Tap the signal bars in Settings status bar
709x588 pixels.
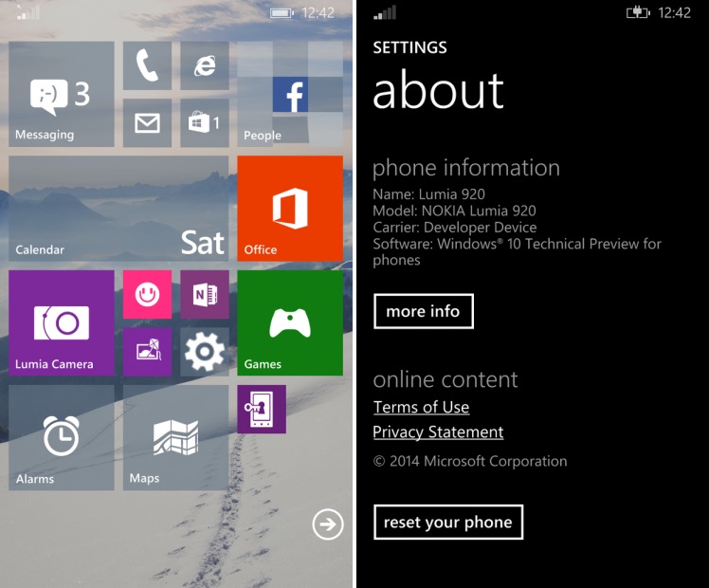click(385, 12)
